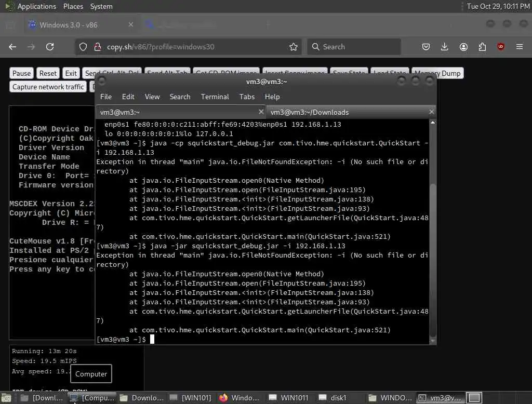
Task: Open the terminal File menu
Action: pyautogui.click(x=106, y=97)
